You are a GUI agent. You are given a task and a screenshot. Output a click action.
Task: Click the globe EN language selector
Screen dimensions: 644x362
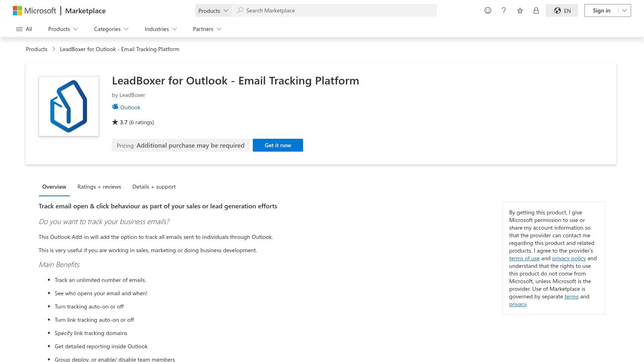(x=561, y=10)
